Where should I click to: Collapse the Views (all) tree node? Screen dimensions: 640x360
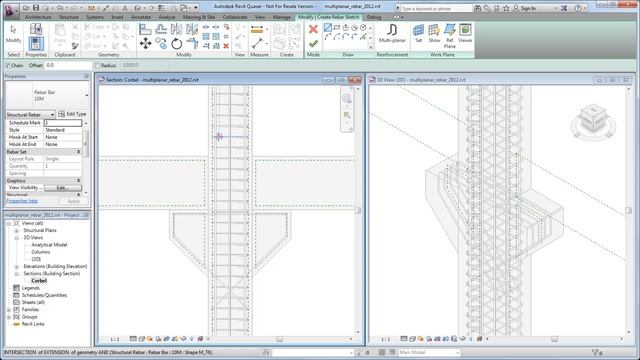point(9,224)
